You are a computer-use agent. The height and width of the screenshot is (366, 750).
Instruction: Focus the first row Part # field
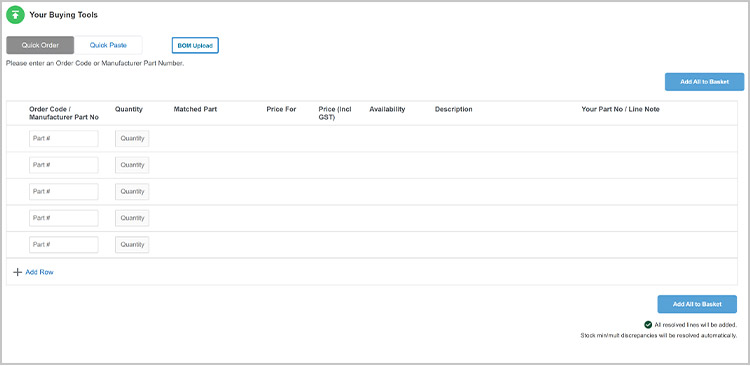point(64,139)
